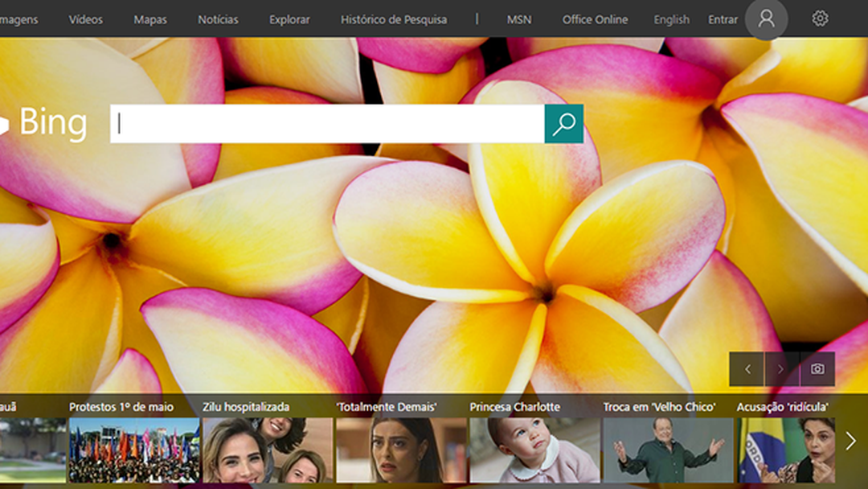The width and height of the screenshot is (868, 489).
Task: Click inside the search input field
Action: pos(321,125)
